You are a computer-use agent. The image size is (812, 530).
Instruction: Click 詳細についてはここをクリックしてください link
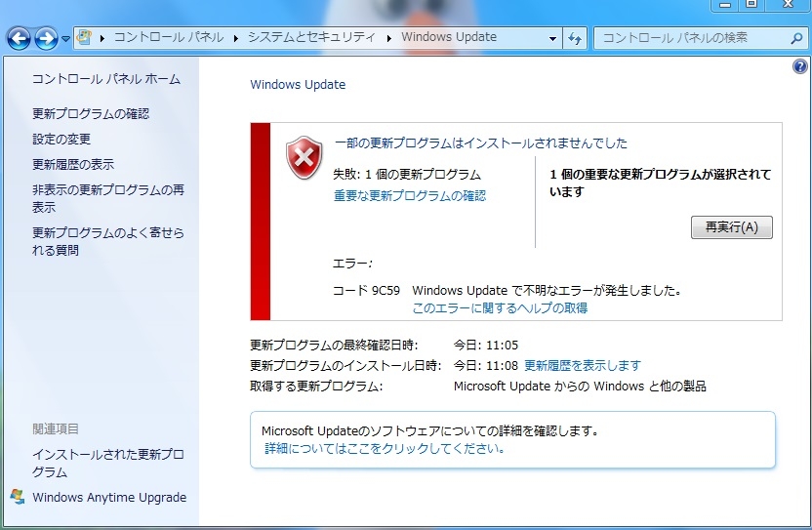coord(385,448)
